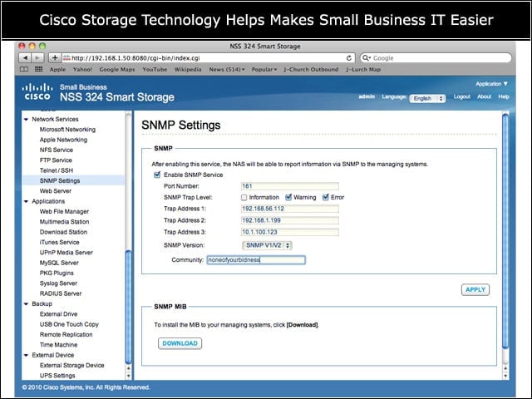Image resolution: width=532 pixels, height=399 pixels.
Task: Select Telnet / SSH in the tree
Action: pos(57,170)
